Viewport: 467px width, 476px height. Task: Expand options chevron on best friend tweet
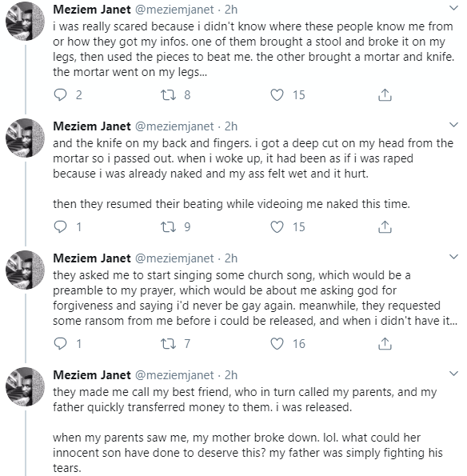[453, 374]
